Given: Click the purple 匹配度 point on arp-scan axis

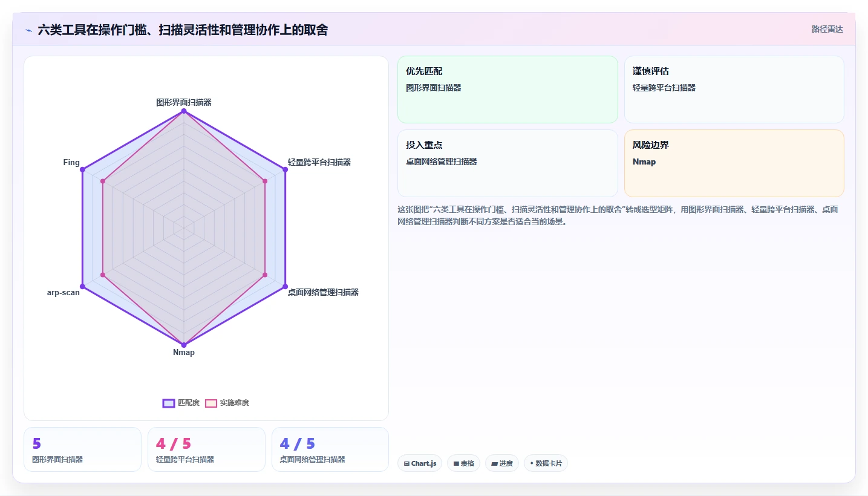Looking at the screenshot, I should [82, 286].
